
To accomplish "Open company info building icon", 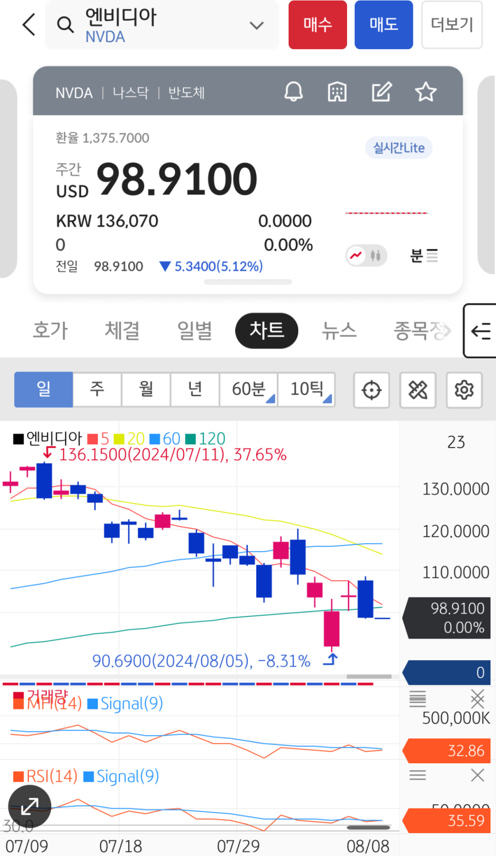I will click(x=337, y=92).
